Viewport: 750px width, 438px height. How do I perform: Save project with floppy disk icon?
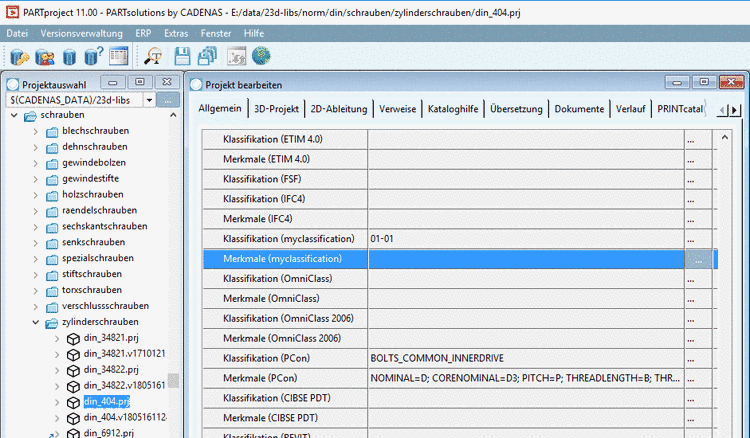click(x=182, y=56)
